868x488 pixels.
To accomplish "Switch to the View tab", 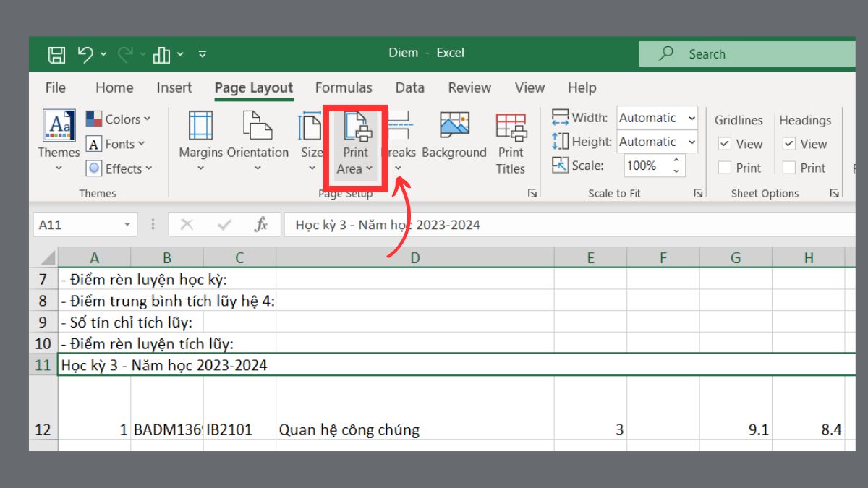I will [529, 87].
